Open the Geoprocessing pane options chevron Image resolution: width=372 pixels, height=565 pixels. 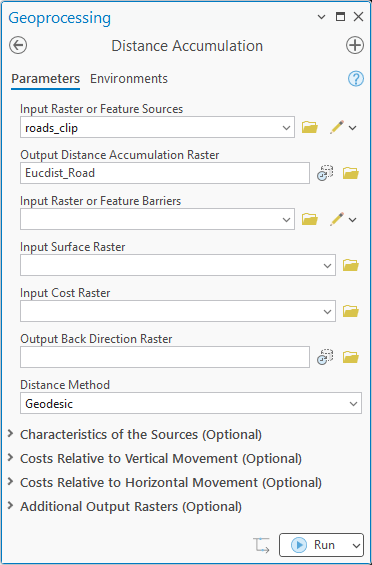click(321, 17)
